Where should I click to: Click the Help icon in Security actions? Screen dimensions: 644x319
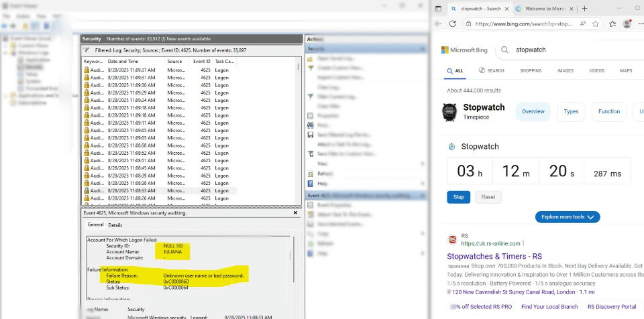pos(311,184)
